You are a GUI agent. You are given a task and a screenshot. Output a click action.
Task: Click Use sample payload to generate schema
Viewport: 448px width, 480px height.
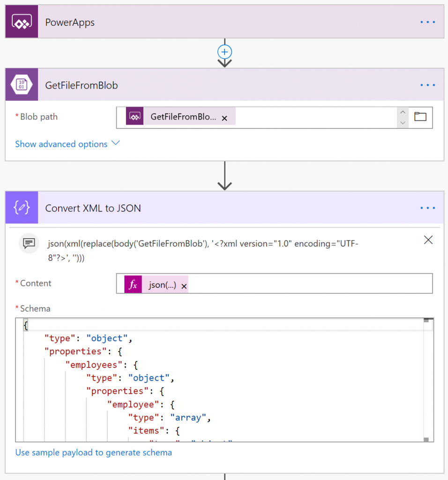coord(94,452)
